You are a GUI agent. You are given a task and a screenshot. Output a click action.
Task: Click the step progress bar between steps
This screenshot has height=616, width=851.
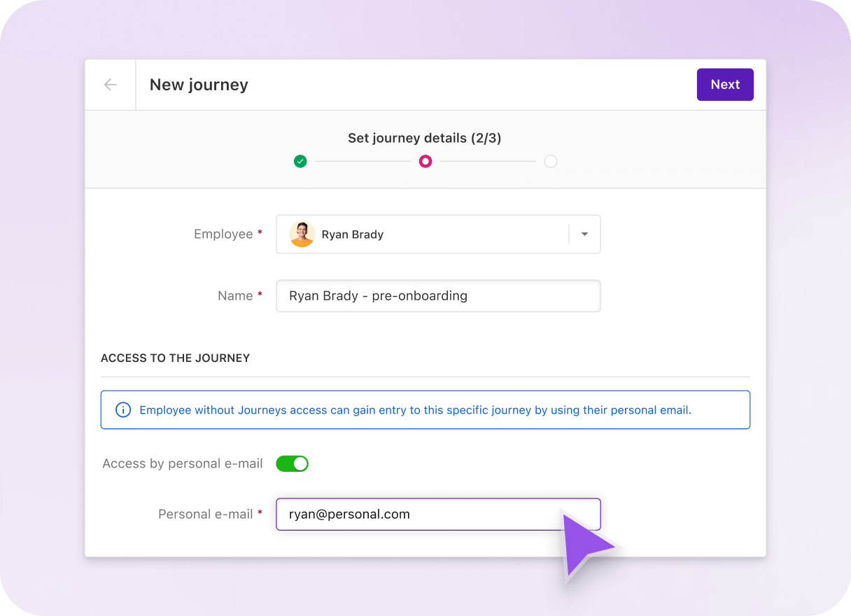click(x=363, y=161)
